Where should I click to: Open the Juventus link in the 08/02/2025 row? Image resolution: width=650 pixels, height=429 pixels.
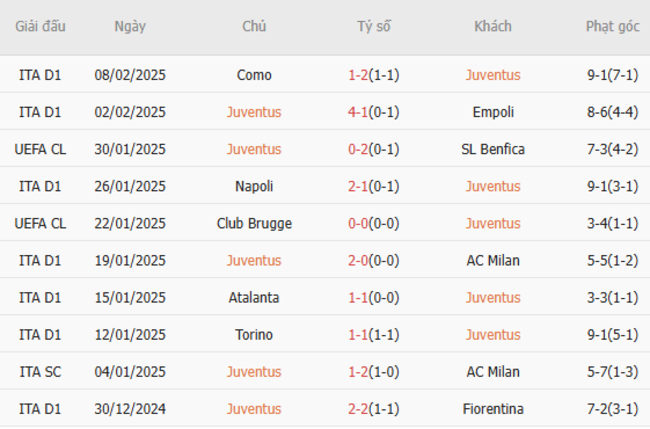[x=493, y=75]
